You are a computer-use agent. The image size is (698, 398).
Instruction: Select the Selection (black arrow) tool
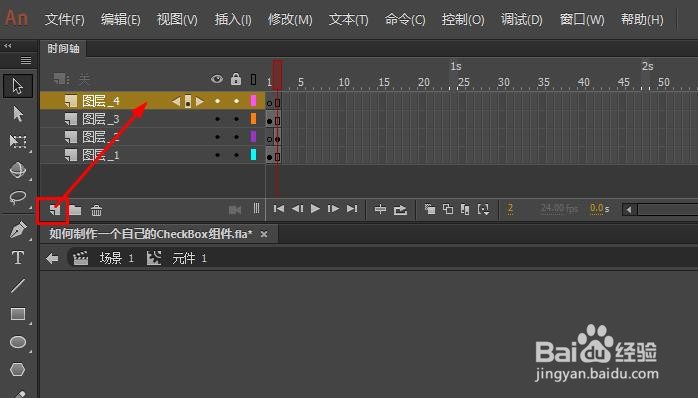click(x=18, y=86)
